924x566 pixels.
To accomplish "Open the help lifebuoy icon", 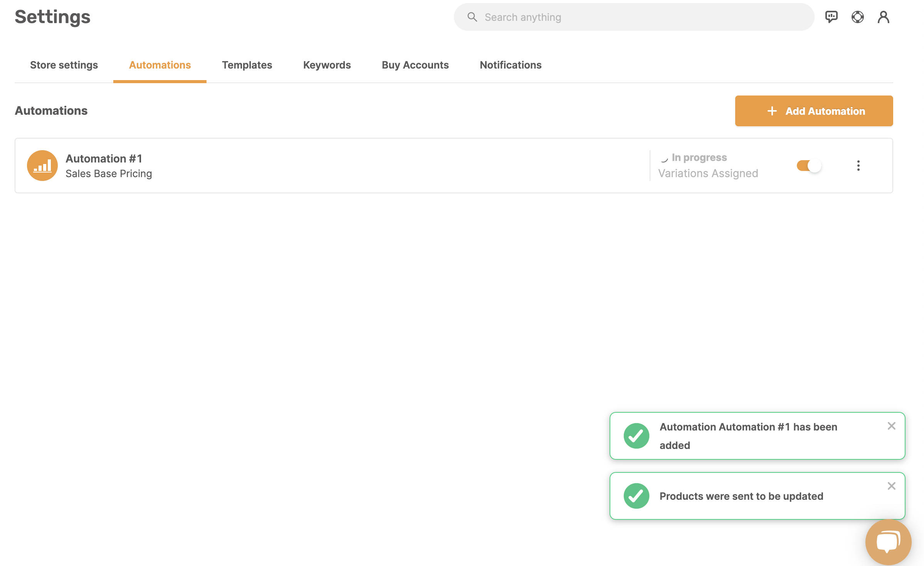I will tap(857, 17).
